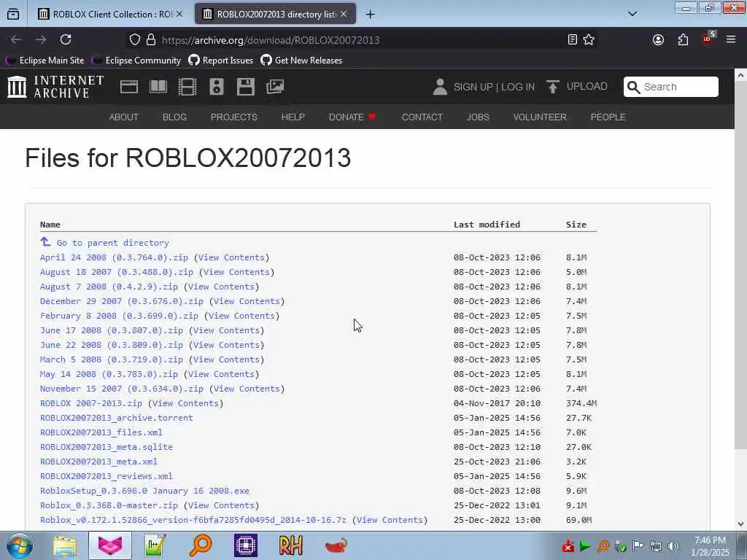This screenshot has height=560, width=747.
Task: Click the page vertical scrollbar thumb
Action: click(x=741, y=264)
